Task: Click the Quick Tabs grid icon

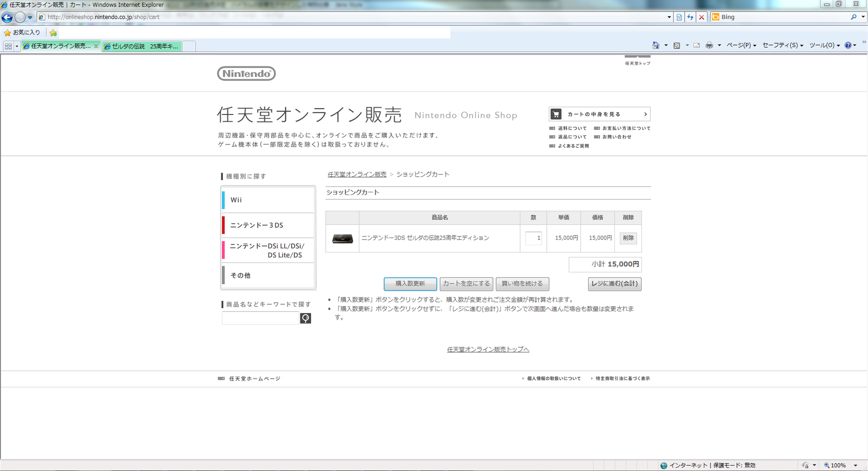Action: 8,46
